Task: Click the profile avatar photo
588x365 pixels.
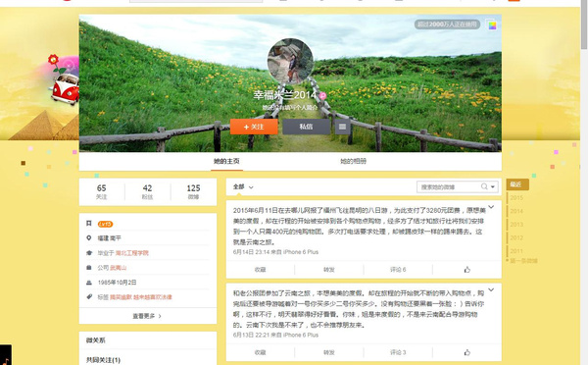Action: click(x=290, y=61)
